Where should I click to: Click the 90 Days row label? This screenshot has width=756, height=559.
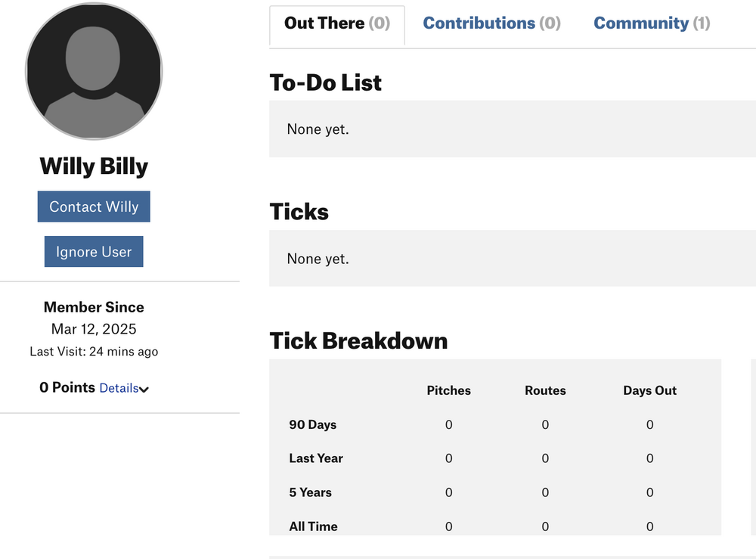pyautogui.click(x=312, y=424)
